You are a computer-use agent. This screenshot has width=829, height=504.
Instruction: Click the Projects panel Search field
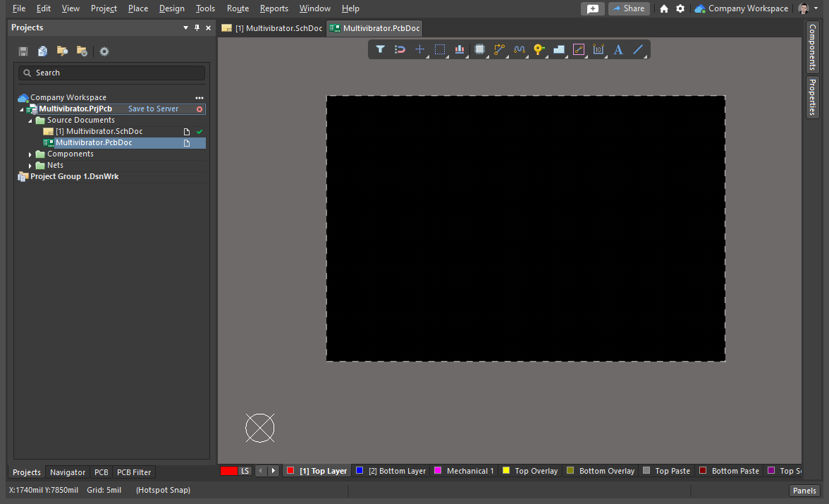(111, 73)
